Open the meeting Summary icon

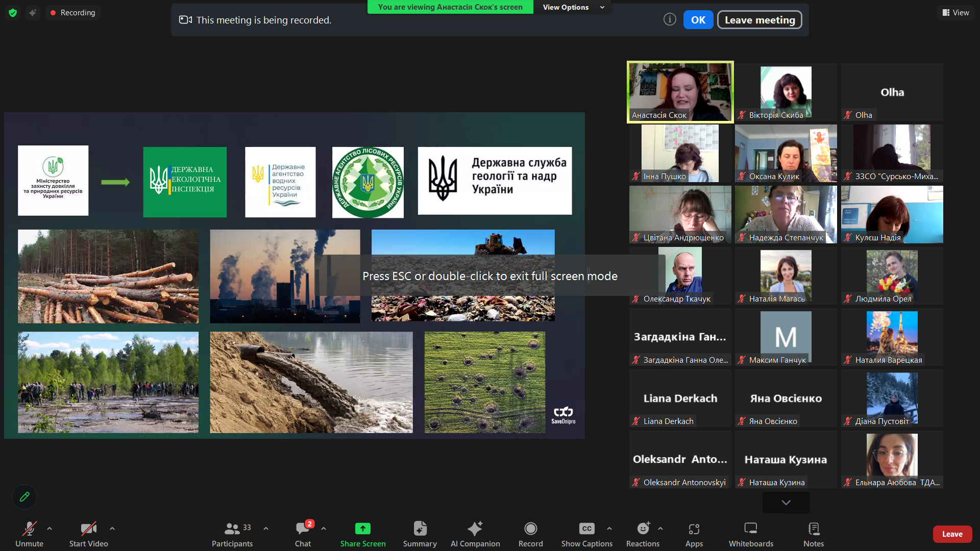click(420, 529)
